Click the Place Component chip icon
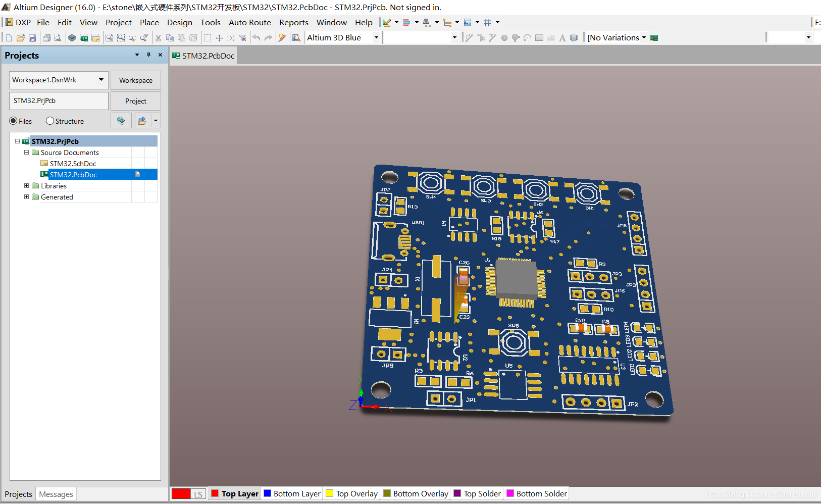 [x=574, y=38]
